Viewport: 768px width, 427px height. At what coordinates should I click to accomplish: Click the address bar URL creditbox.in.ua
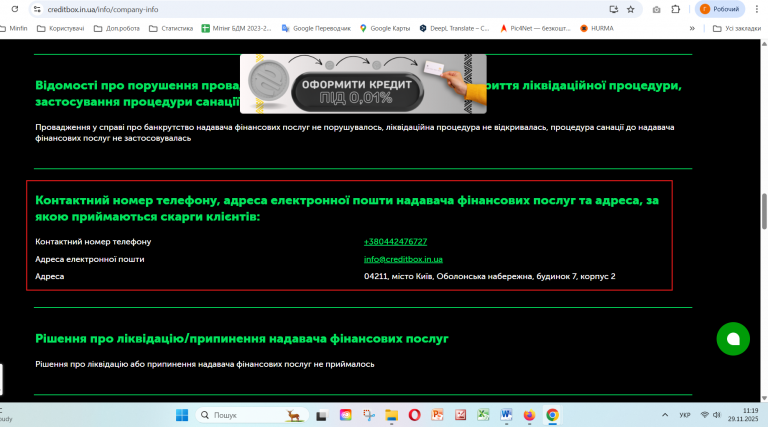[x=102, y=9]
